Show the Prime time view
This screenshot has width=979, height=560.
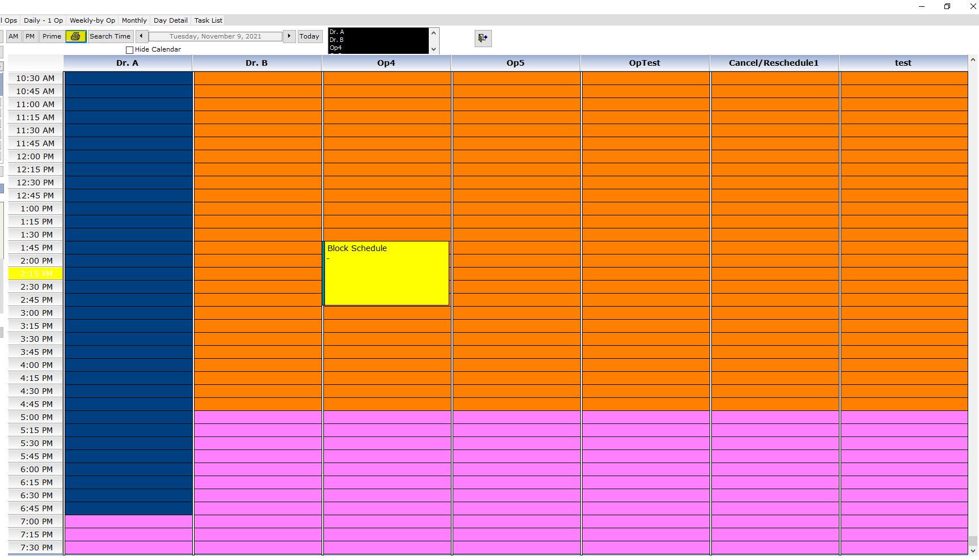point(52,36)
